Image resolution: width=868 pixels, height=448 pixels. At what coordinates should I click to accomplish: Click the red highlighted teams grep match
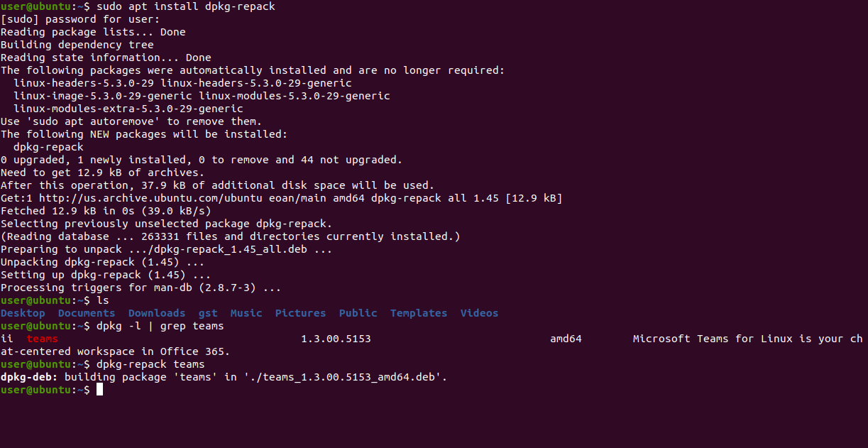[42, 339]
